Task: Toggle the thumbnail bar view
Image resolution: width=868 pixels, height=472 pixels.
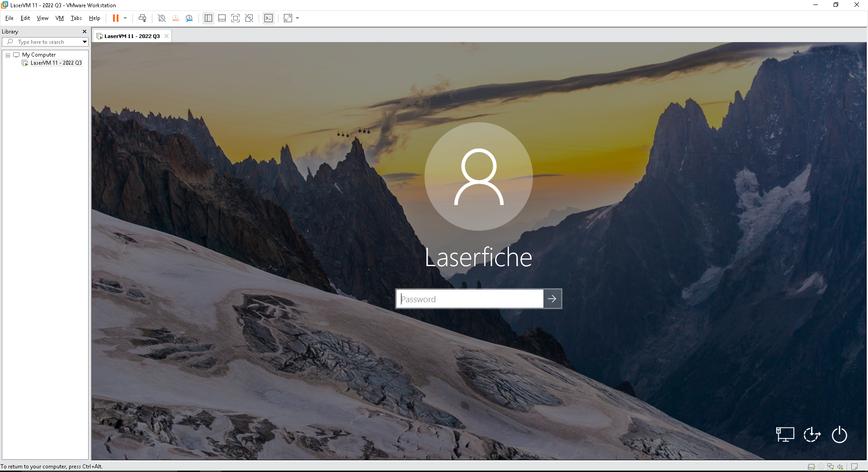Action: tap(222, 18)
